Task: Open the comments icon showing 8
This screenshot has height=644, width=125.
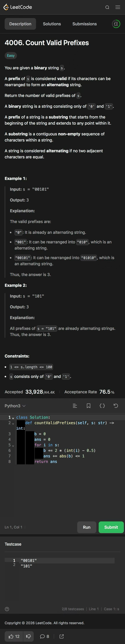Action: click(x=45, y=636)
